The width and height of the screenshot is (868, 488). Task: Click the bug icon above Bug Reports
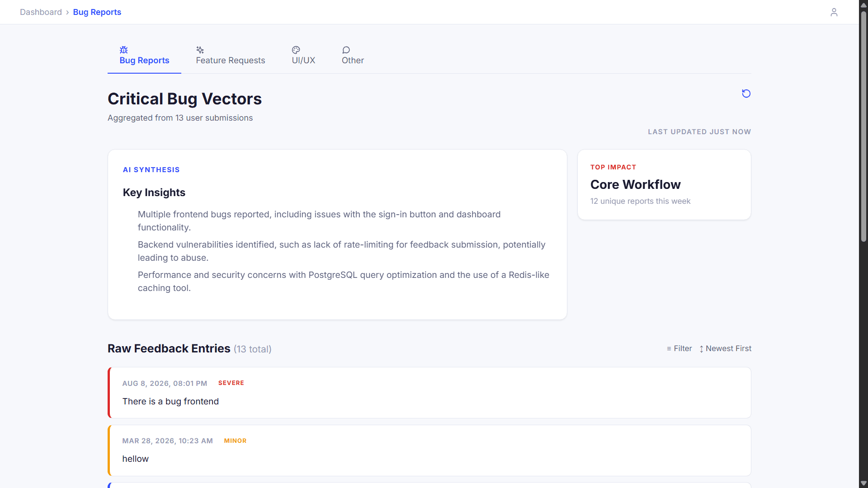[124, 50]
